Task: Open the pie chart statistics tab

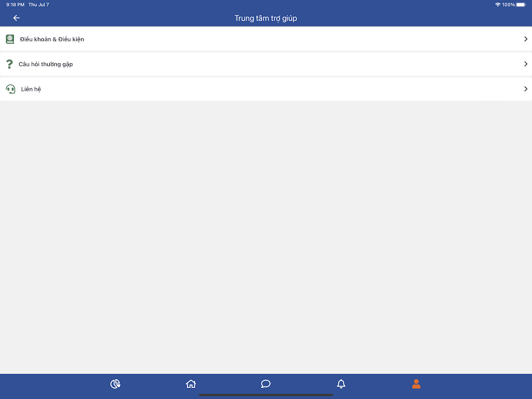Action: [116, 384]
